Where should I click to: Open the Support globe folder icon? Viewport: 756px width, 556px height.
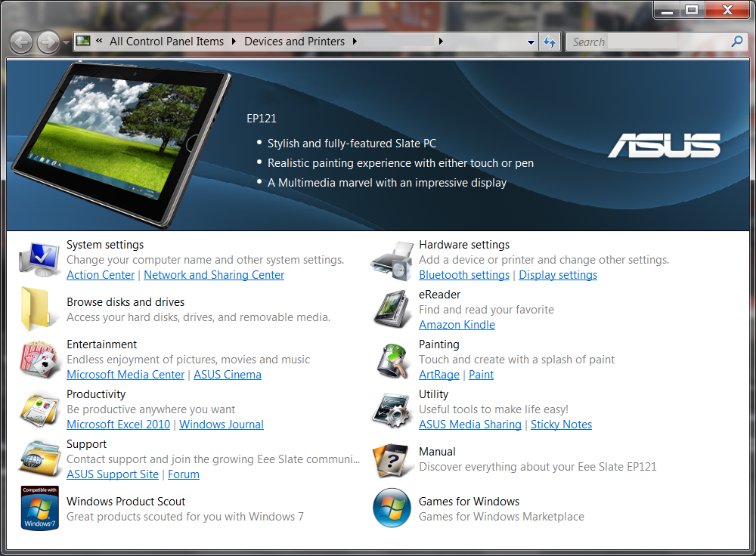click(x=39, y=459)
